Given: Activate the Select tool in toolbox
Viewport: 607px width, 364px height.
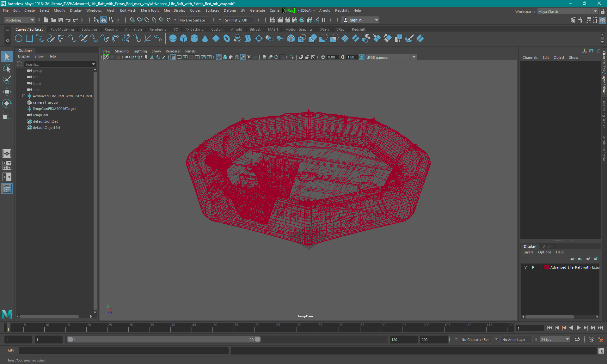Looking at the screenshot, I should [7, 57].
